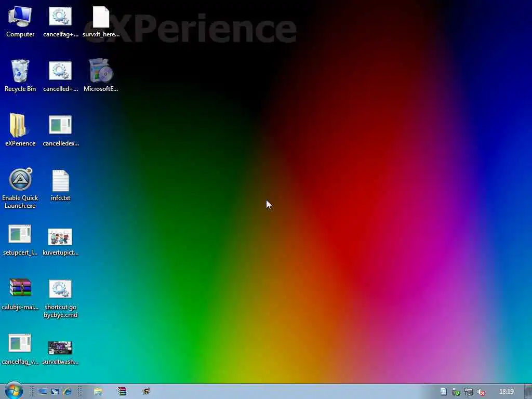Select the eXPerience folder on the desktop
532x399 pixels.
pyautogui.click(x=20, y=130)
